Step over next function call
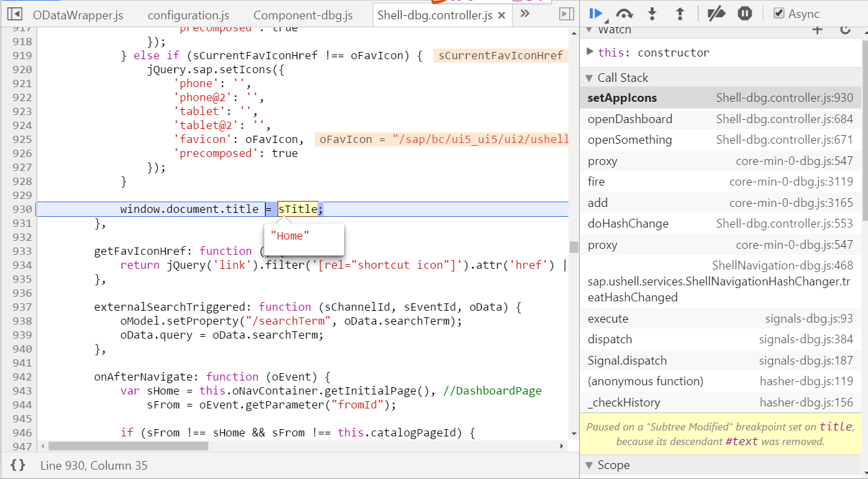Image resolution: width=868 pixels, height=479 pixels. click(x=624, y=13)
